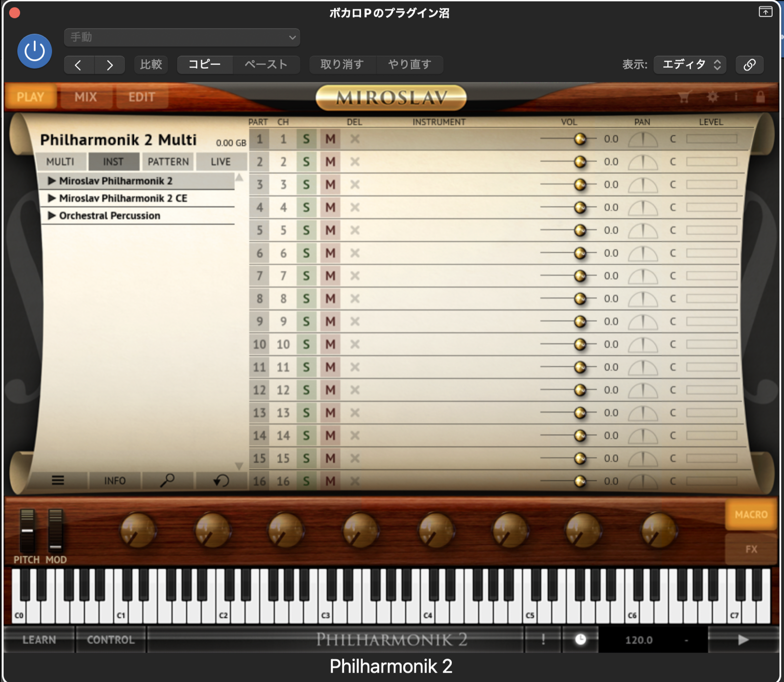Select the INST browser tab
The height and width of the screenshot is (682, 784).
[113, 161]
